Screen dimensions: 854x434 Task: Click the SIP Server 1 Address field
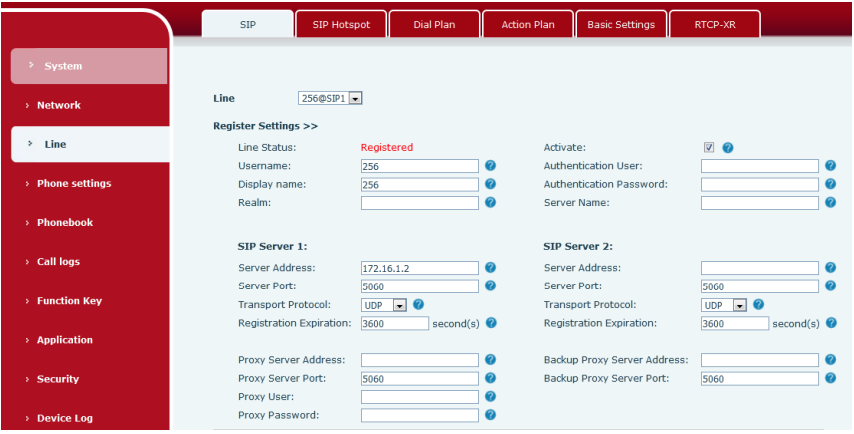(419, 268)
